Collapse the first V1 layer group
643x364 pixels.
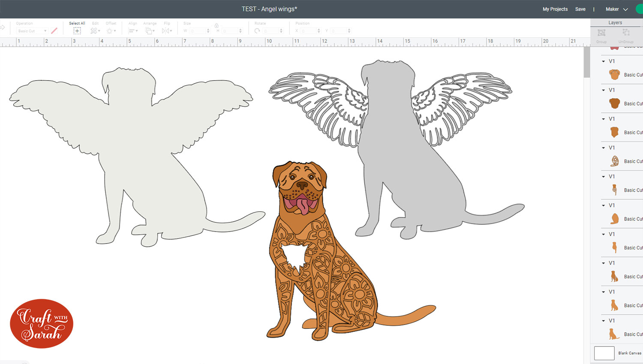(604, 61)
